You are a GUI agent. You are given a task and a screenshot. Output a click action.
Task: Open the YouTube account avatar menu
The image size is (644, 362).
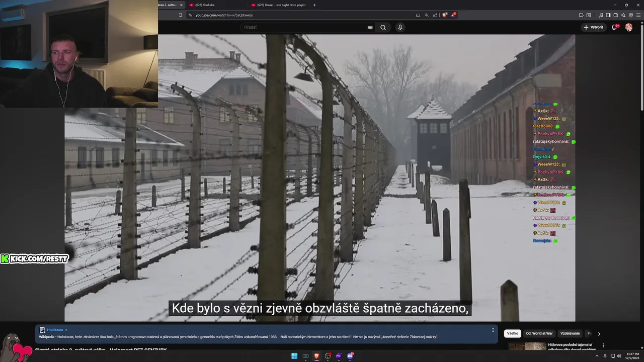tap(628, 27)
